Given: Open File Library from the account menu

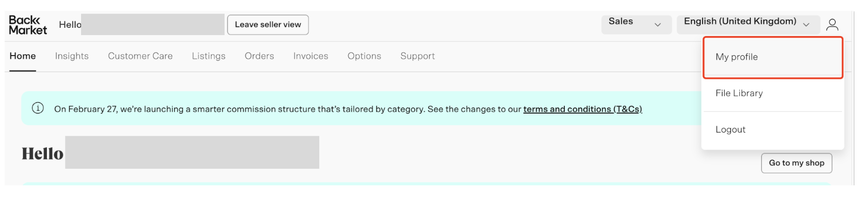Looking at the screenshot, I should tap(739, 93).
